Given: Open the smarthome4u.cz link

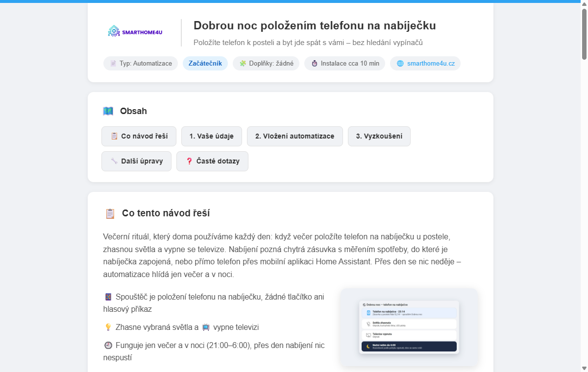Looking at the screenshot, I should [431, 64].
